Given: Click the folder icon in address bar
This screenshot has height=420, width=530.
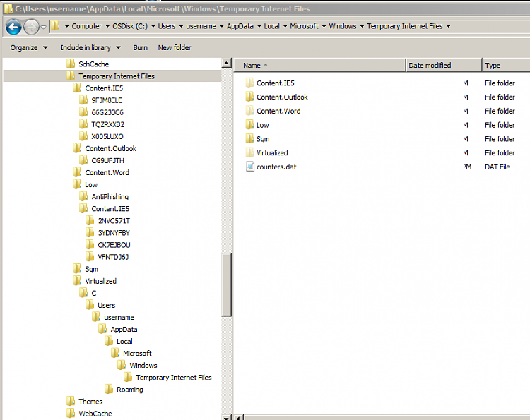Looking at the screenshot, I should [x=55, y=26].
